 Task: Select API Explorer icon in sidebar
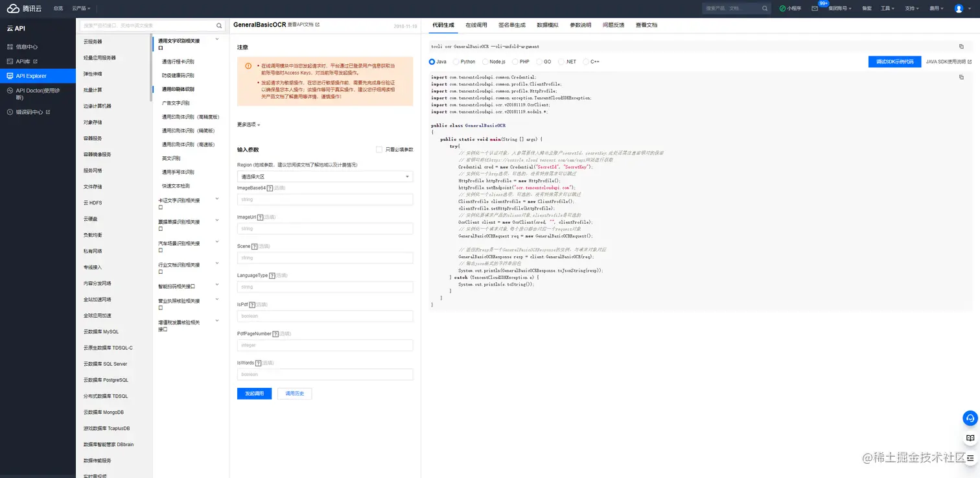tap(10, 76)
